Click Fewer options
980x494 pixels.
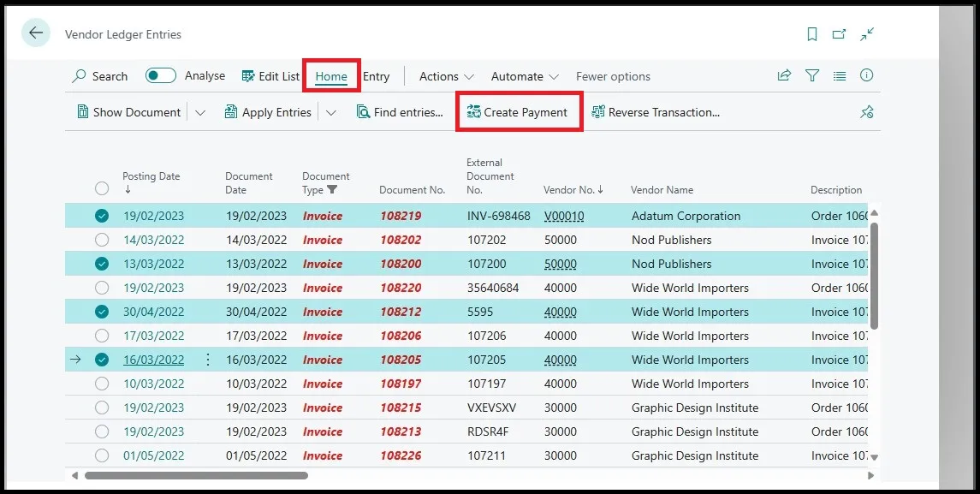pyautogui.click(x=613, y=76)
